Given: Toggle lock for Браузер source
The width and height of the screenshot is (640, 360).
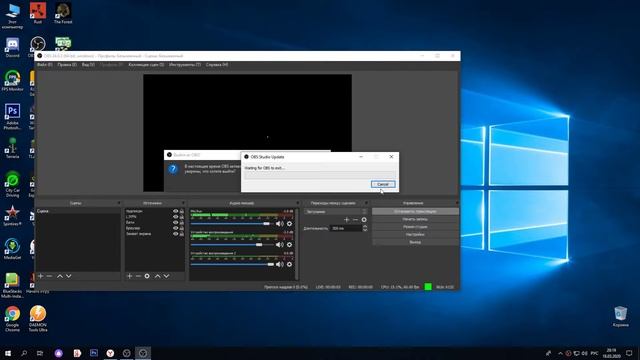Looking at the screenshot, I should [x=182, y=228].
